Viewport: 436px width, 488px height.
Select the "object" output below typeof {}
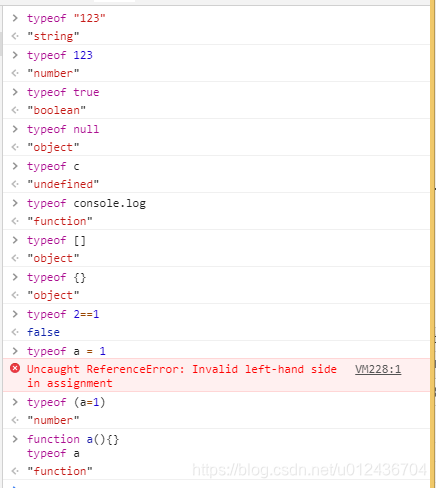[53, 295]
